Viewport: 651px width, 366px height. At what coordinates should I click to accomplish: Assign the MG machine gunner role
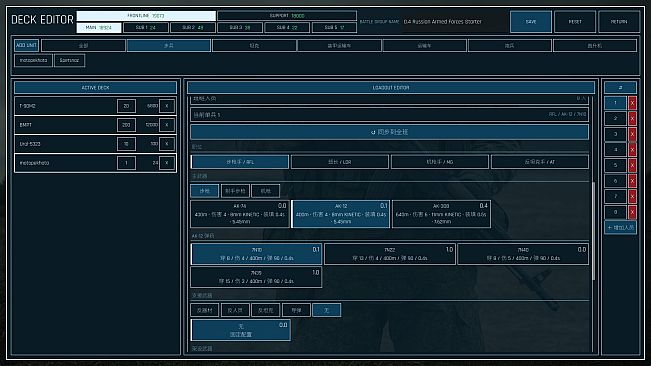coord(440,162)
